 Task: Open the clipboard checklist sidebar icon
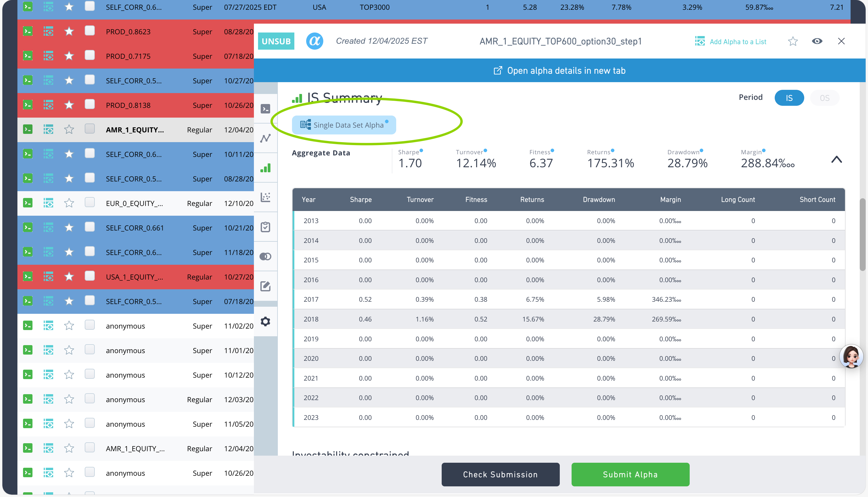pyautogui.click(x=265, y=227)
